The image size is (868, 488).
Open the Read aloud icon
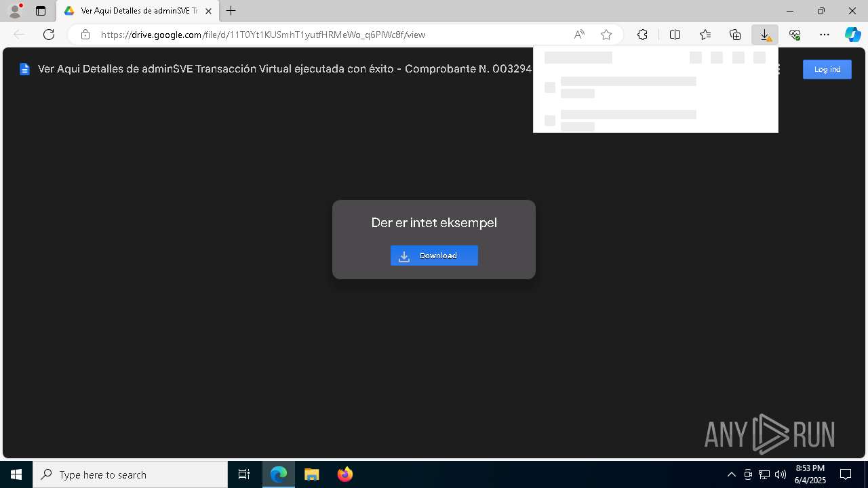tap(579, 35)
